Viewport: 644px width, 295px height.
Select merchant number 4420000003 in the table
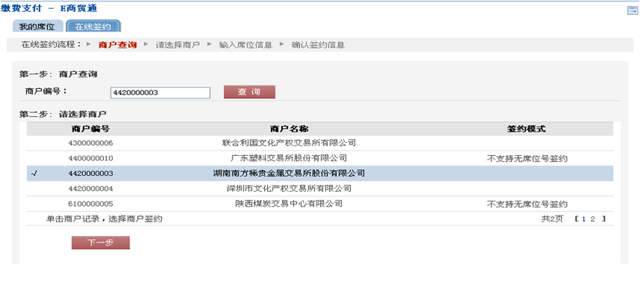coord(91,174)
